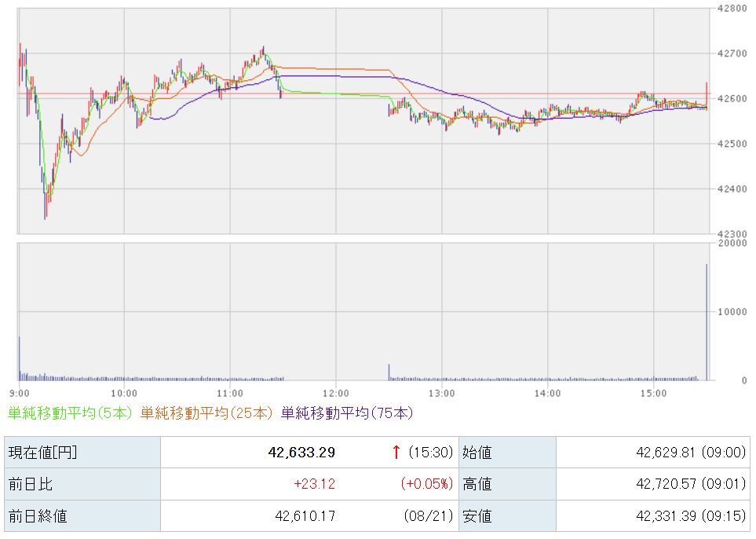Click the current value 42,633.29

(x=301, y=452)
